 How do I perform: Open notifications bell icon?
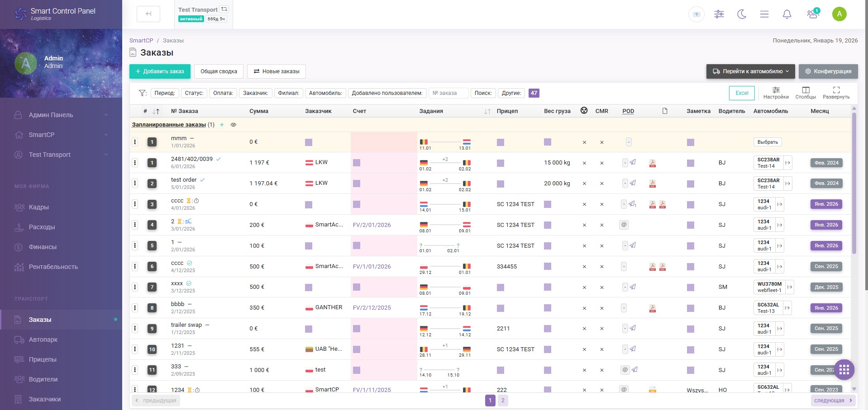tap(787, 14)
